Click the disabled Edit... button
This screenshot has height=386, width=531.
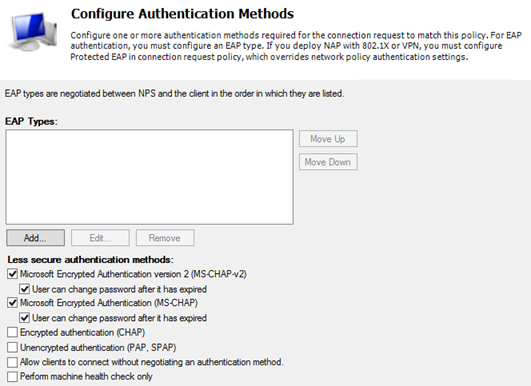pos(100,238)
